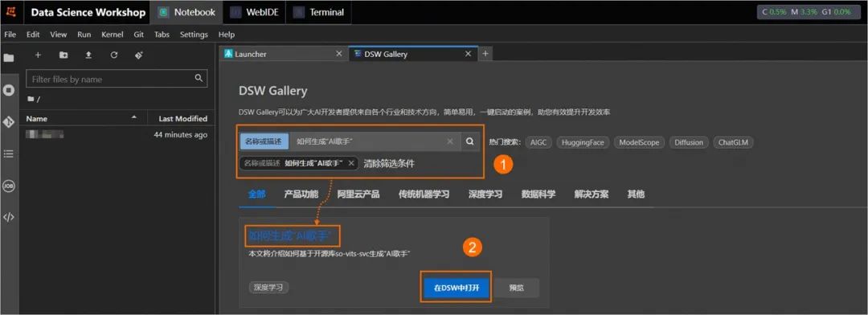The width and height of the screenshot is (868, 315).
Task: Open the Help menu
Action: (x=227, y=35)
